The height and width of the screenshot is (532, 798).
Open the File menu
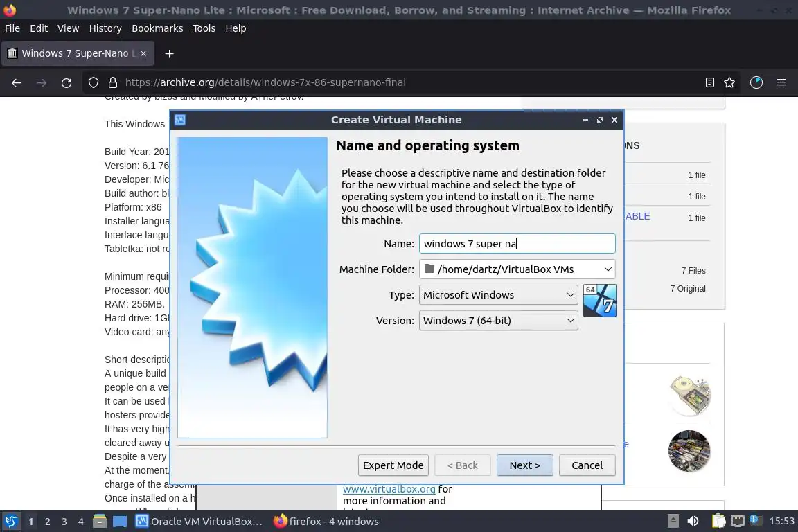point(12,28)
